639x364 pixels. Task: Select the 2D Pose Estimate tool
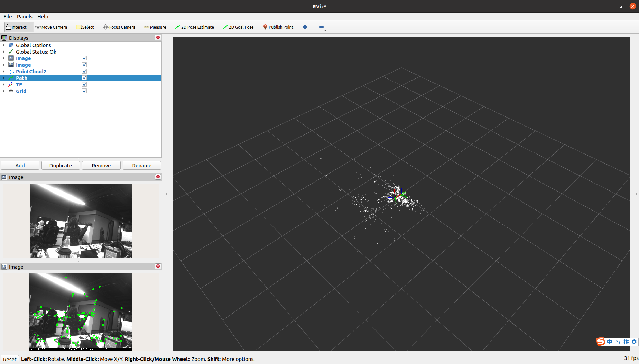tap(194, 27)
